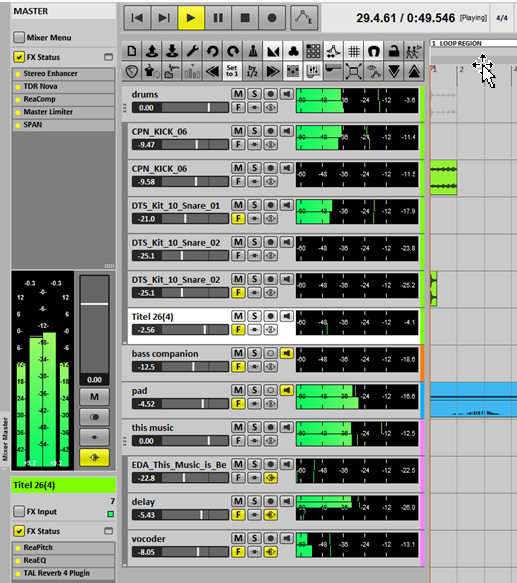Click the 'Set to 1' toolbar button

tap(233, 71)
